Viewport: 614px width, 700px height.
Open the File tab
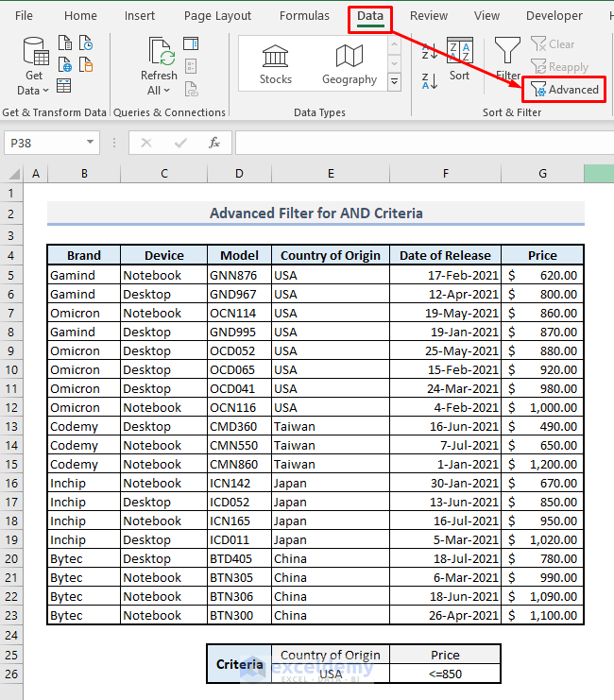tap(24, 16)
